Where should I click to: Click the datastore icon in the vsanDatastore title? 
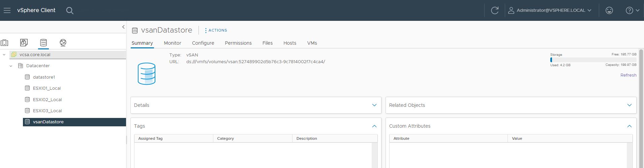135,31
